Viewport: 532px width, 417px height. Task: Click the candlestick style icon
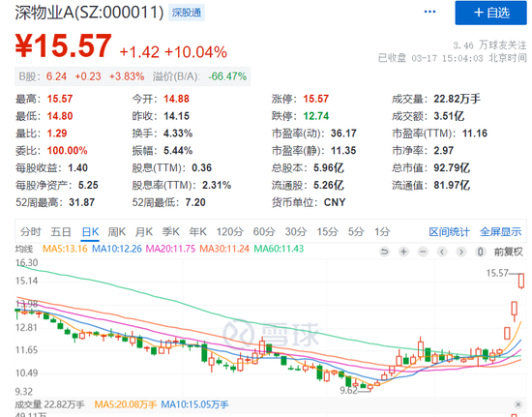[480, 252]
